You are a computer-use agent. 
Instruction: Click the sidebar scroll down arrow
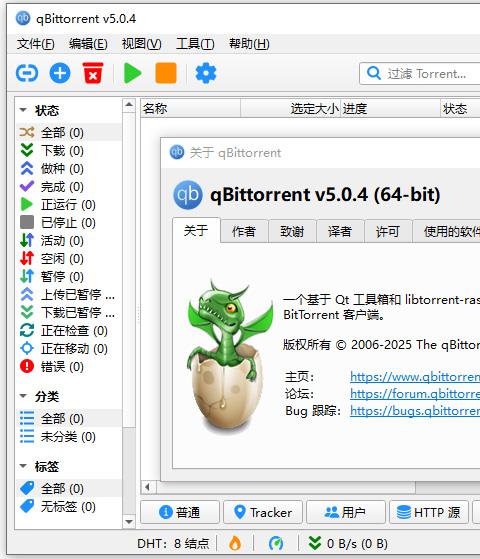point(129,522)
